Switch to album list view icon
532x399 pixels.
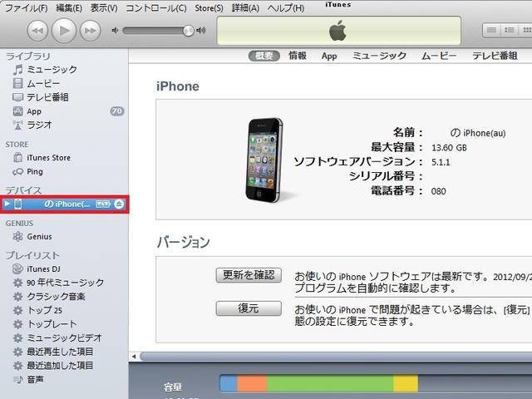tap(509, 30)
